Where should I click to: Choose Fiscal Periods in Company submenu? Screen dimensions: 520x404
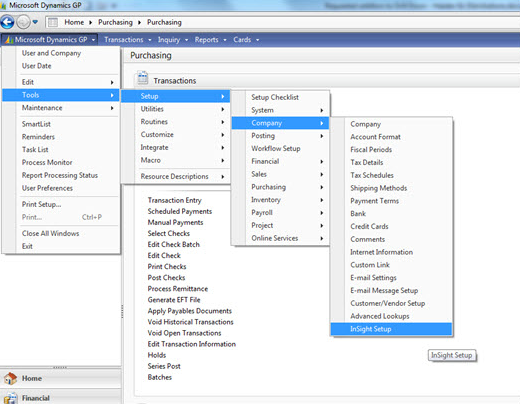pyautogui.click(x=371, y=150)
